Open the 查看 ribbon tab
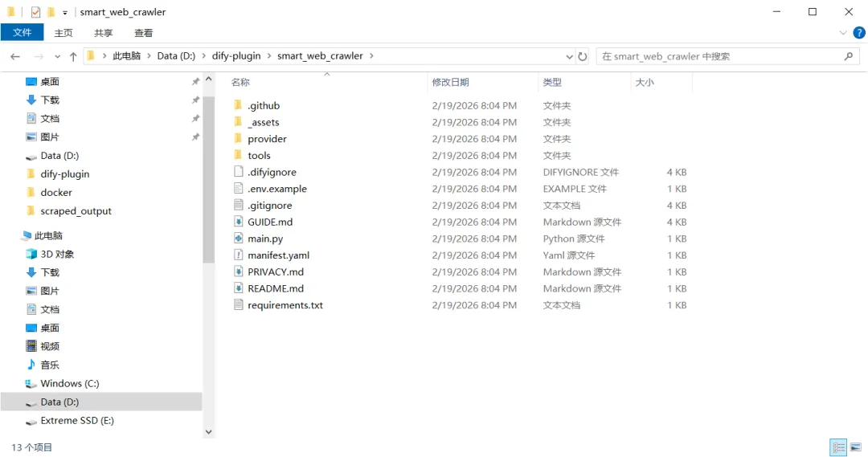Screen dimensions: 868x457 [143, 33]
